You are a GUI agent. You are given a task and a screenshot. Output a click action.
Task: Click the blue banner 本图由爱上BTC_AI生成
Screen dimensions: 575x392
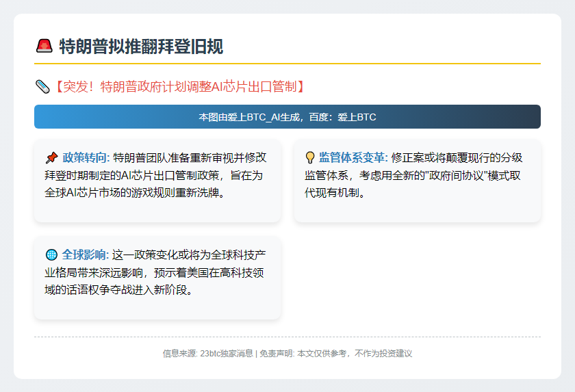[287, 117]
